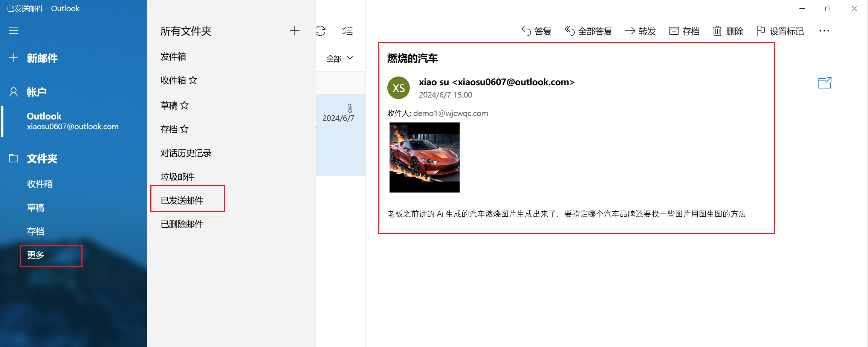Viewport: 868px width, 347px height.
Task: Enter selection mode with checklist icon
Action: [347, 31]
